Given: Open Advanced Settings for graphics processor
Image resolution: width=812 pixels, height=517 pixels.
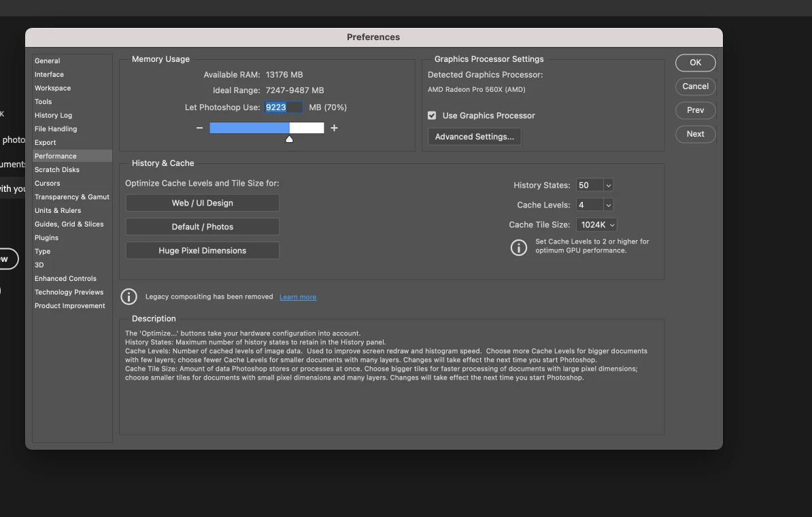Looking at the screenshot, I should pyautogui.click(x=475, y=137).
